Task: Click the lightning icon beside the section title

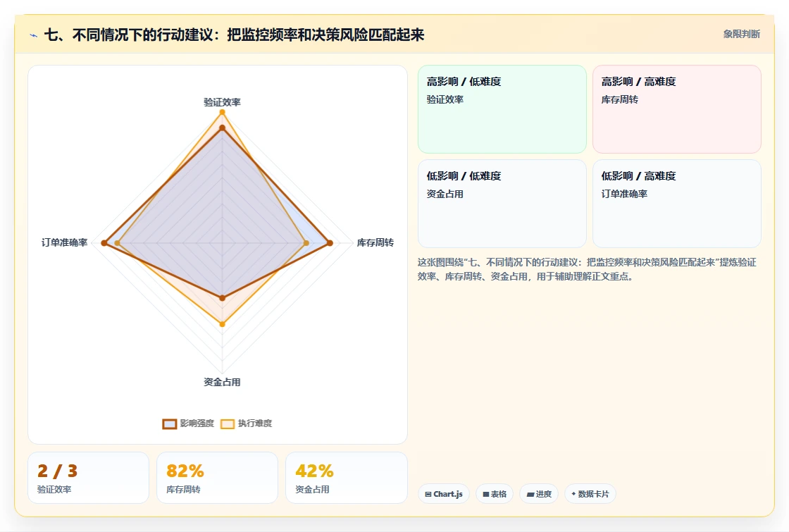Action: (x=34, y=35)
